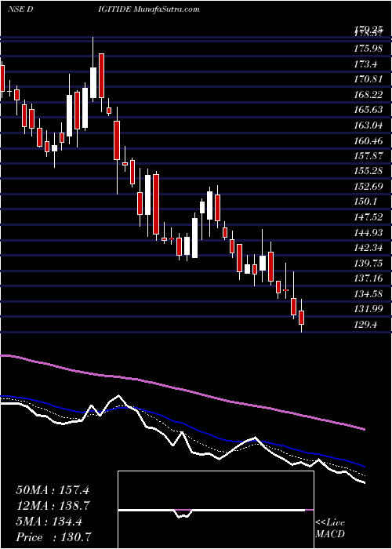
Task: Select the 155.28 price axis label
Action: pos(368,171)
